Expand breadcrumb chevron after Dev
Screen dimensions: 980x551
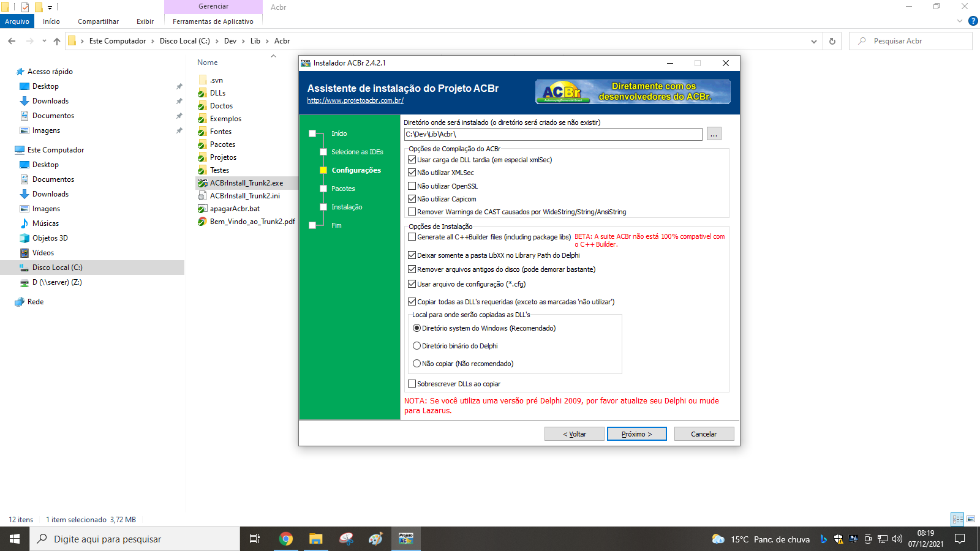tap(244, 41)
